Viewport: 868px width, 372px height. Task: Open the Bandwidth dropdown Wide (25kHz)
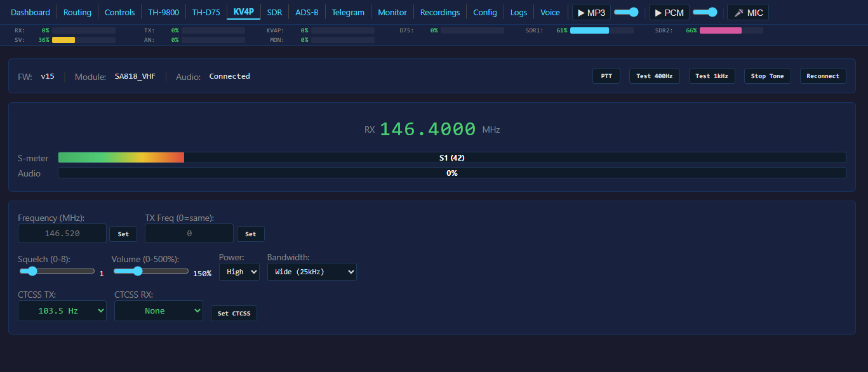tap(312, 272)
